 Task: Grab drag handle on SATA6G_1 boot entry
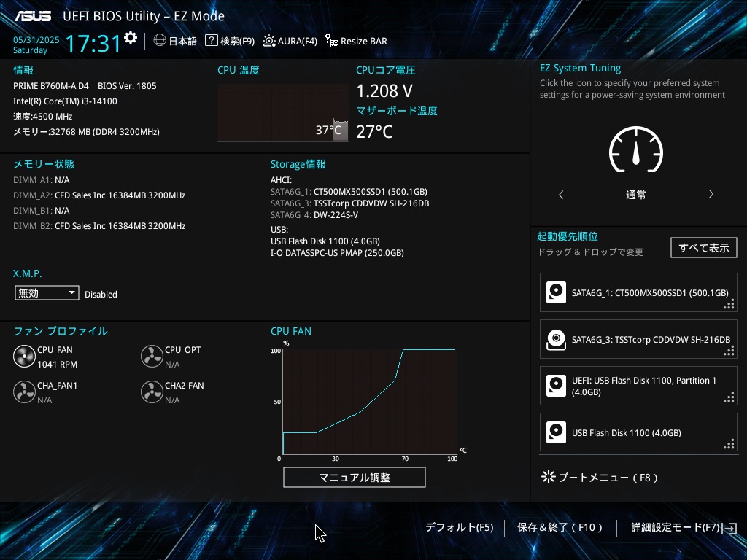click(x=729, y=304)
